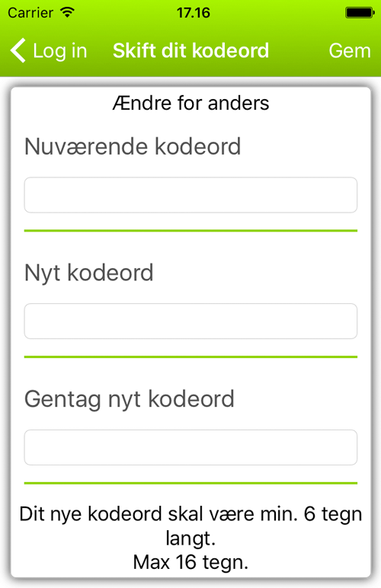Tap the green line under the Gentag nyt kodeord field
The width and height of the screenshot is (381, 588).
tap(190, 483)
